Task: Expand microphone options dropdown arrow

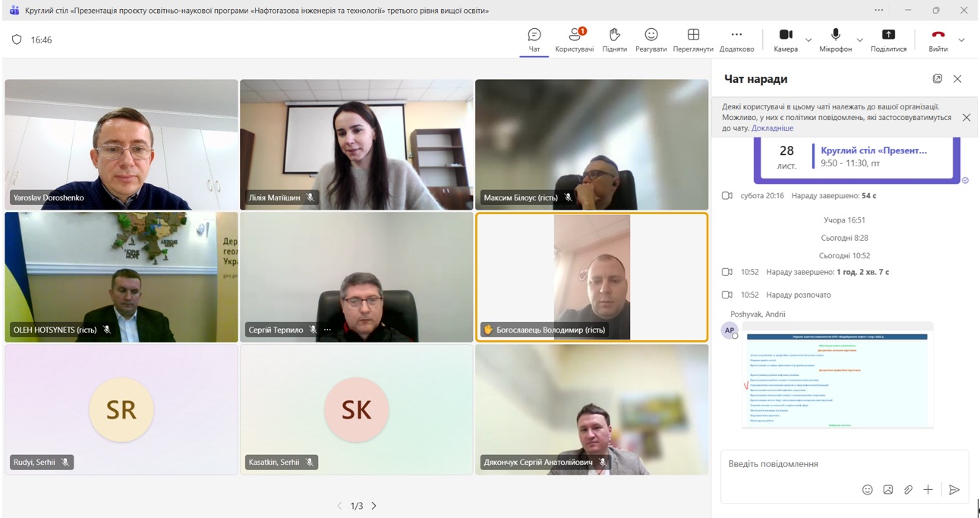Action: coord(859,39)
